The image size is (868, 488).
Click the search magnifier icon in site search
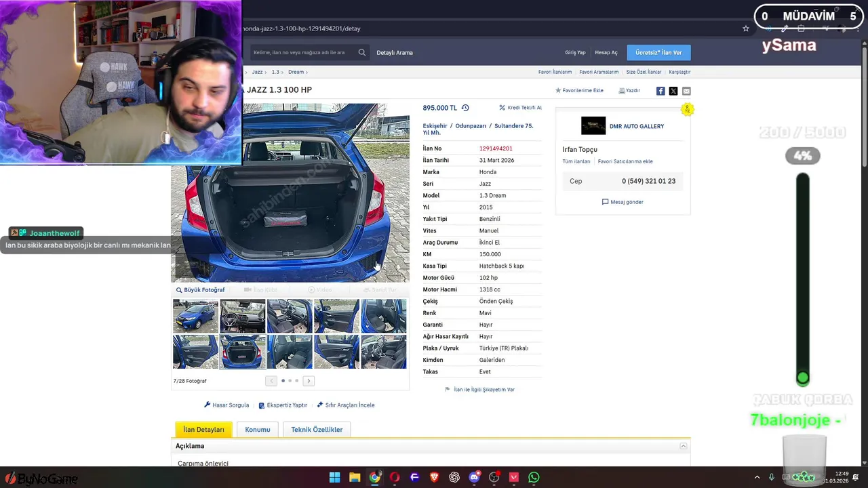coord(362,52)
